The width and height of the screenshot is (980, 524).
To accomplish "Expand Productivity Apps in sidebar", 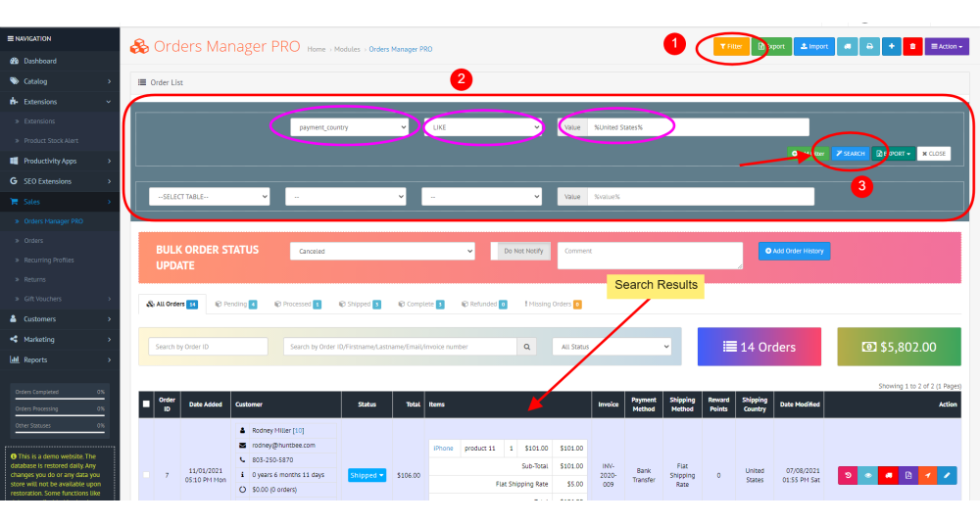I will [x=60, y=162].
